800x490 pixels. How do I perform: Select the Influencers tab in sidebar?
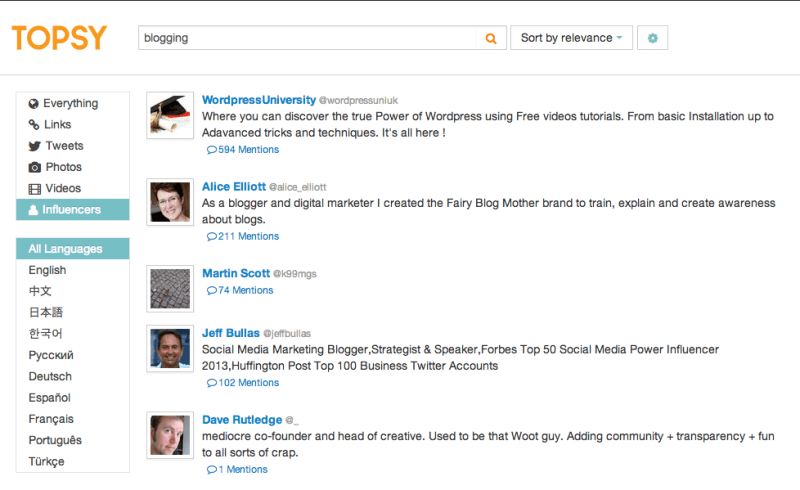click(72, 210)
